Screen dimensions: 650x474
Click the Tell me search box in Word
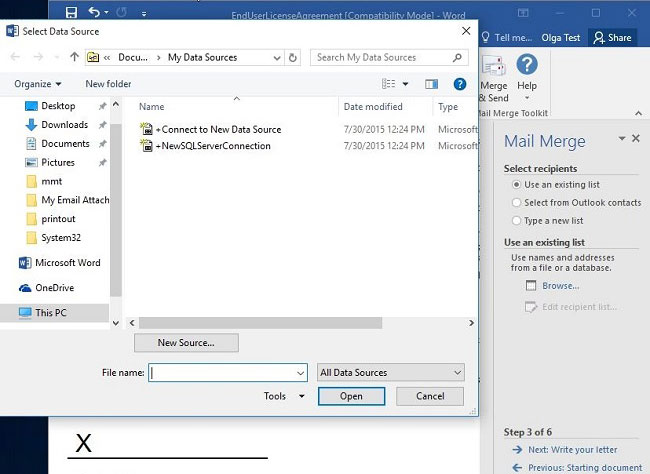pos(507,38)
